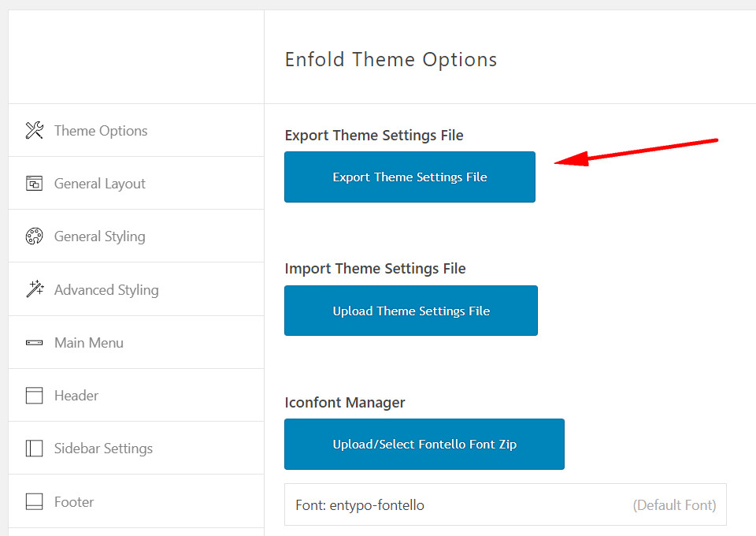Open the Sidebar Settings tab

pyautogui.click(x=136, y=449)
